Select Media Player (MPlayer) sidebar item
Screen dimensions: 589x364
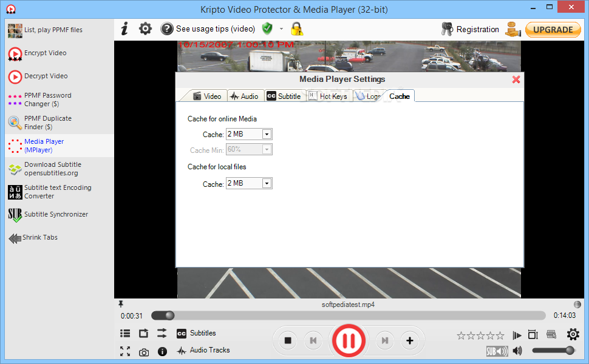tap(60, 146)
